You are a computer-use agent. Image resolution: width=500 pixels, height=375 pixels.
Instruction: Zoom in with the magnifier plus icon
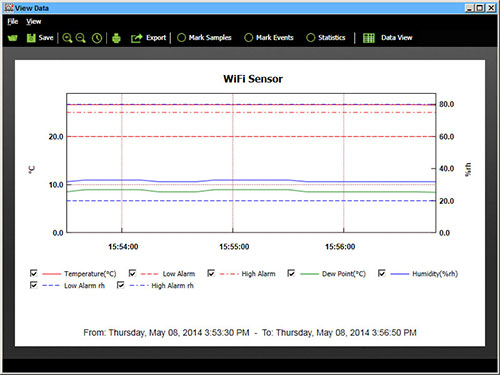tap(67, 38)
